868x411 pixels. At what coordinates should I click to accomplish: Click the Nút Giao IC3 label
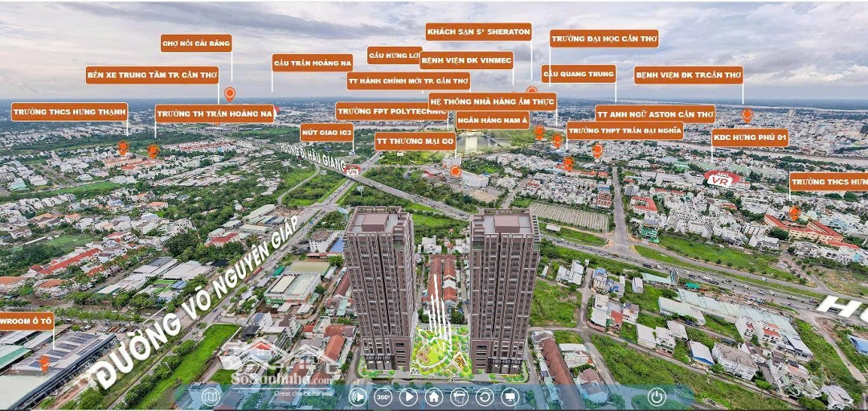[326, 133]
